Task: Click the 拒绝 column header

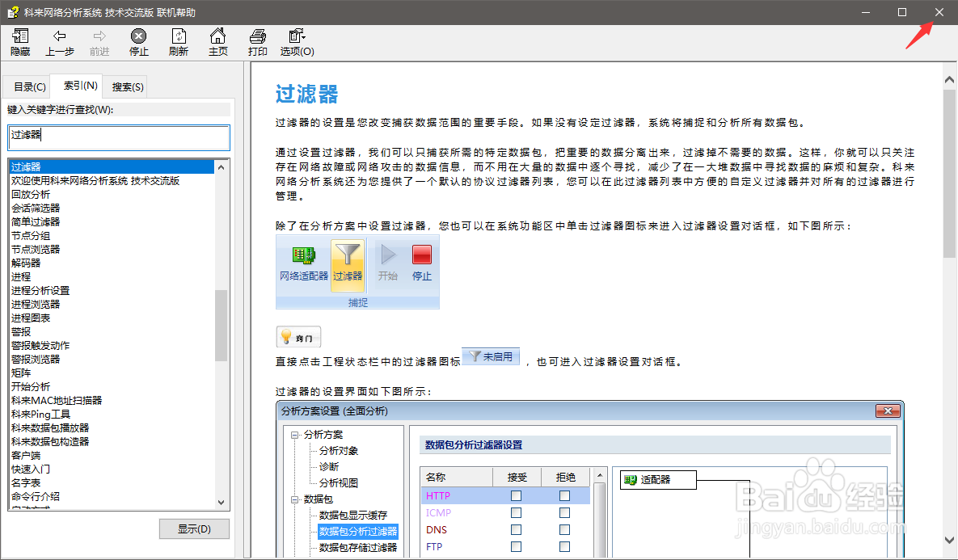Action: [x=566, y=477]
